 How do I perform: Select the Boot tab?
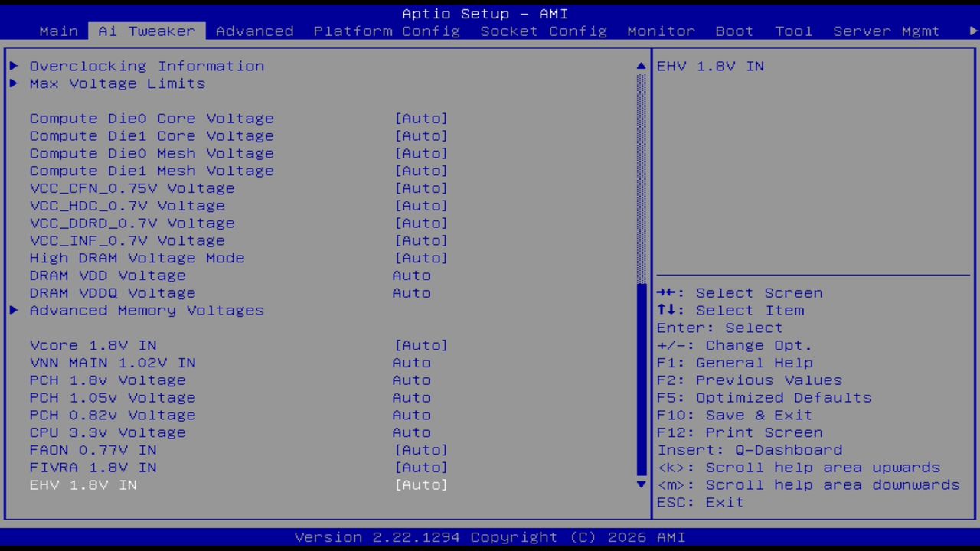point(733,31)
